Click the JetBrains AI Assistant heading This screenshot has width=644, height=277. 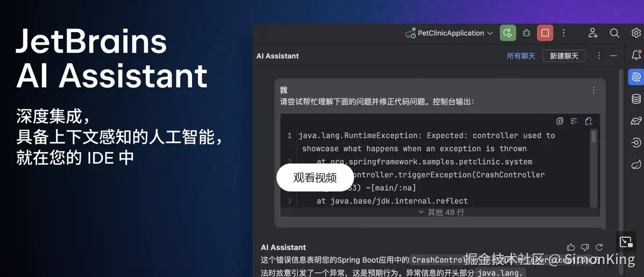coord(111,58)
